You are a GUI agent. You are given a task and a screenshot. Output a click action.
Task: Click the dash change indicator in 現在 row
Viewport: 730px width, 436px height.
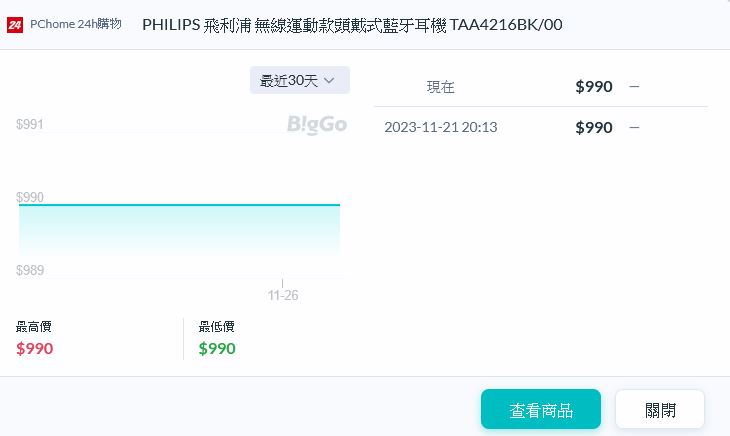pos(634,87)
